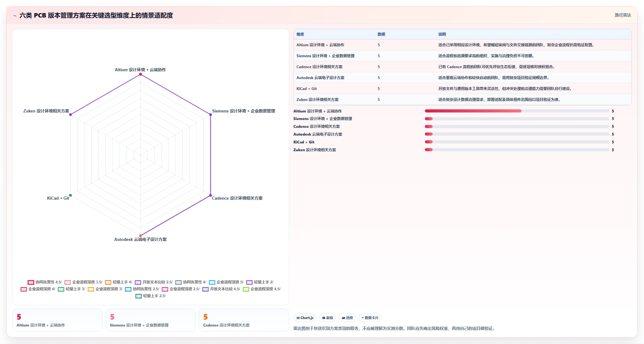Click the Zuken 设计环境相关方案 progress bar
The width and height of the screenshot is (644, 344).
(517, 150)
